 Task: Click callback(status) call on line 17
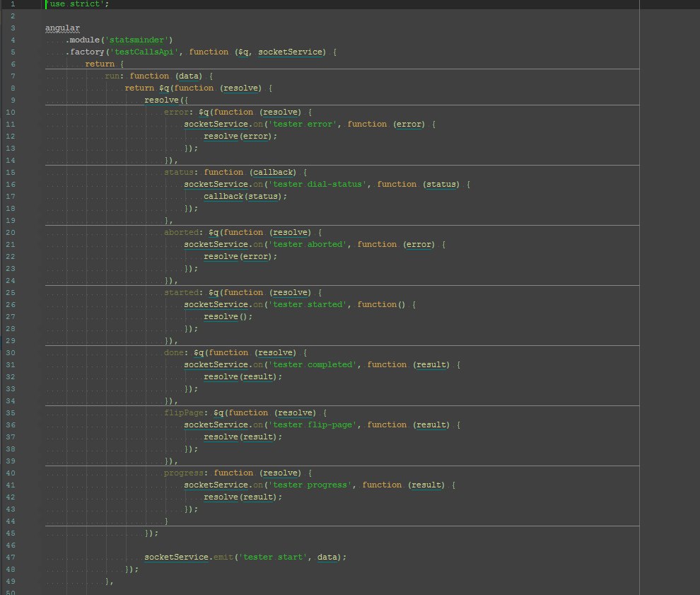click(x=245, y=197)
